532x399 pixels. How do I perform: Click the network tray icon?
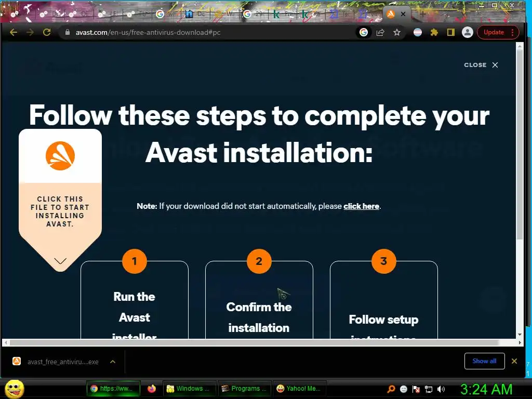click(429, 389)
